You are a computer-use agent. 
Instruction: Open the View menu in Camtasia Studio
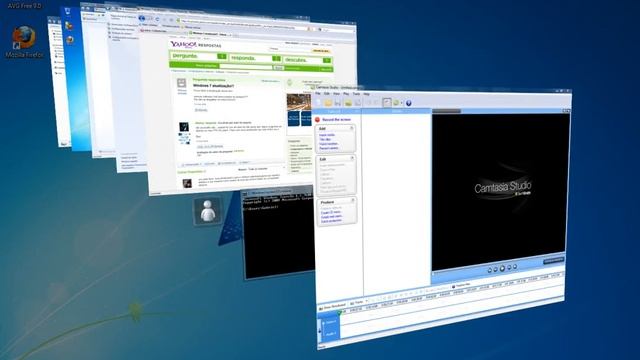pyautogui.click(x=336, y=93)
